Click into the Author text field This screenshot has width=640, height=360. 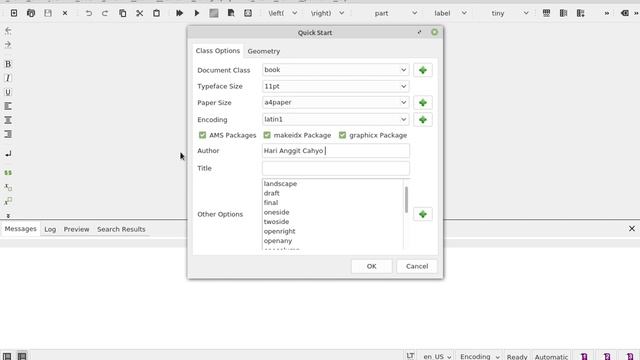tap(336, 151)
